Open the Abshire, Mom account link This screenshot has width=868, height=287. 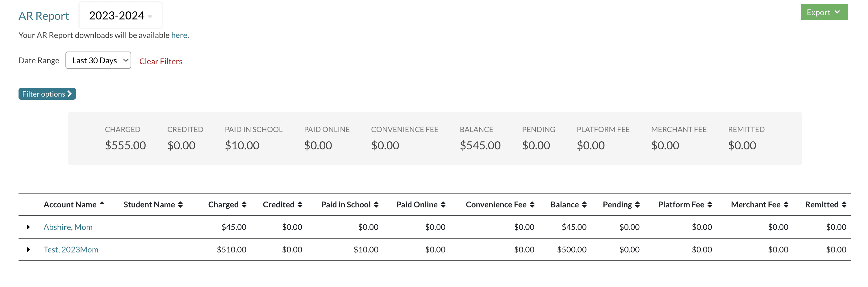click(68, 227)
